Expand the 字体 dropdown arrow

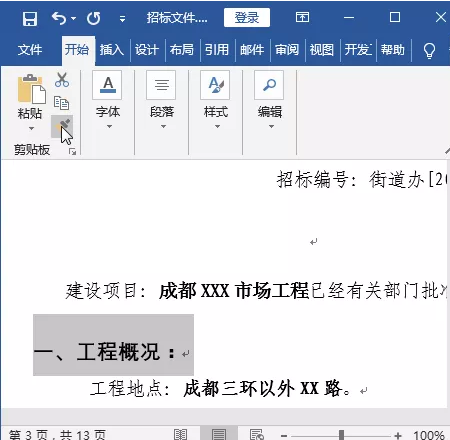click(109, 126)
